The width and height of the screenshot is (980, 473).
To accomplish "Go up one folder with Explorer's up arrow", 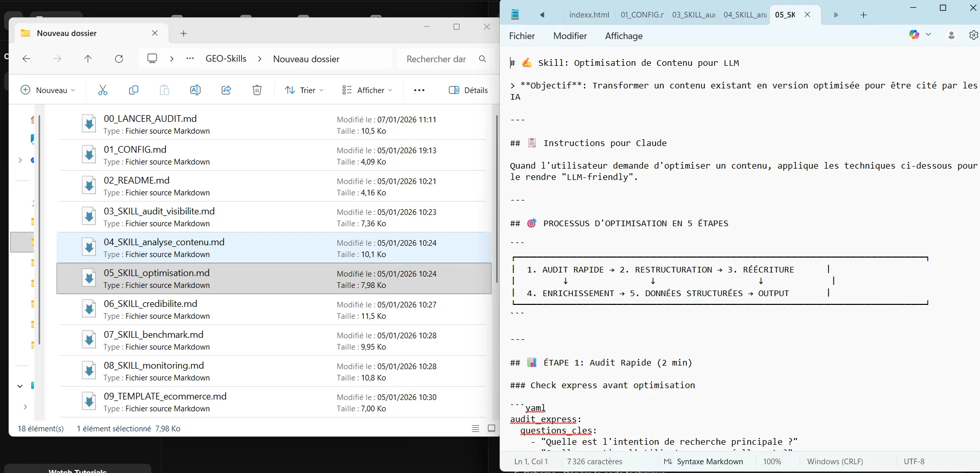I will [x=88, y=59].
